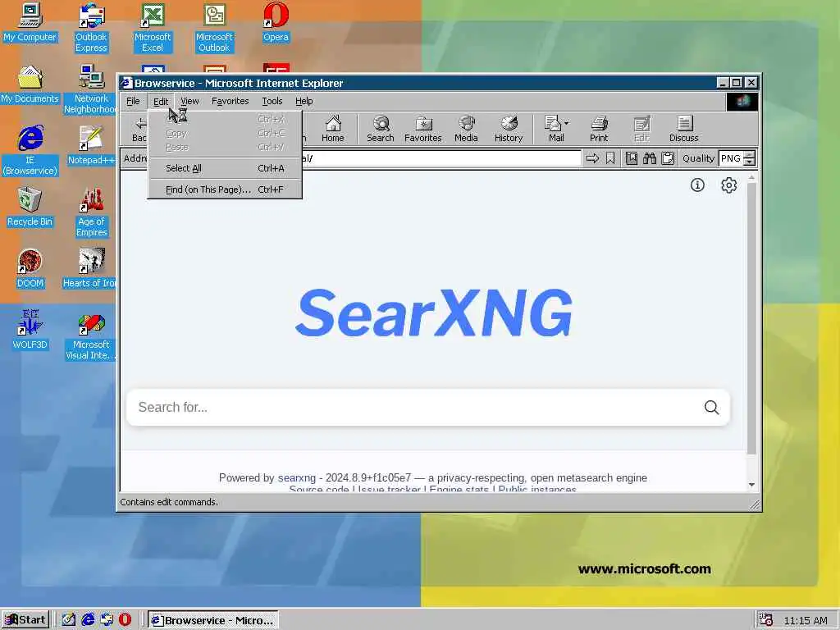Click the Media toolbar icon
This screenshot has width=840, height=630.
coord(466,129)
